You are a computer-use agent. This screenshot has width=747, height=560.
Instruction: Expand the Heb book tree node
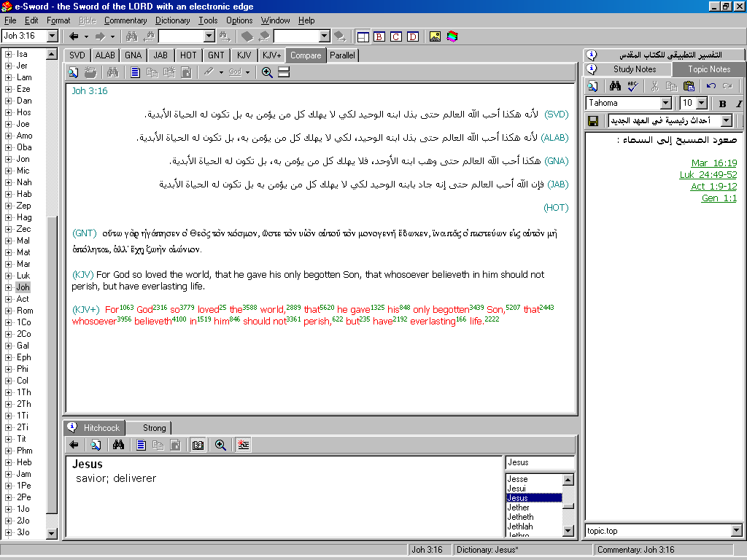tap(8, 462)
